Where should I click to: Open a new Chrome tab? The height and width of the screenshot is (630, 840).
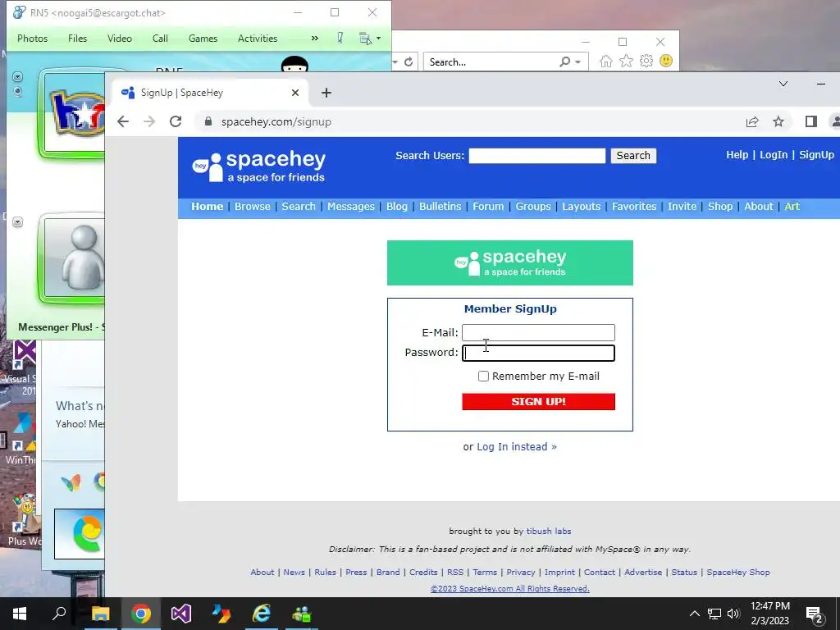[326, 93]
